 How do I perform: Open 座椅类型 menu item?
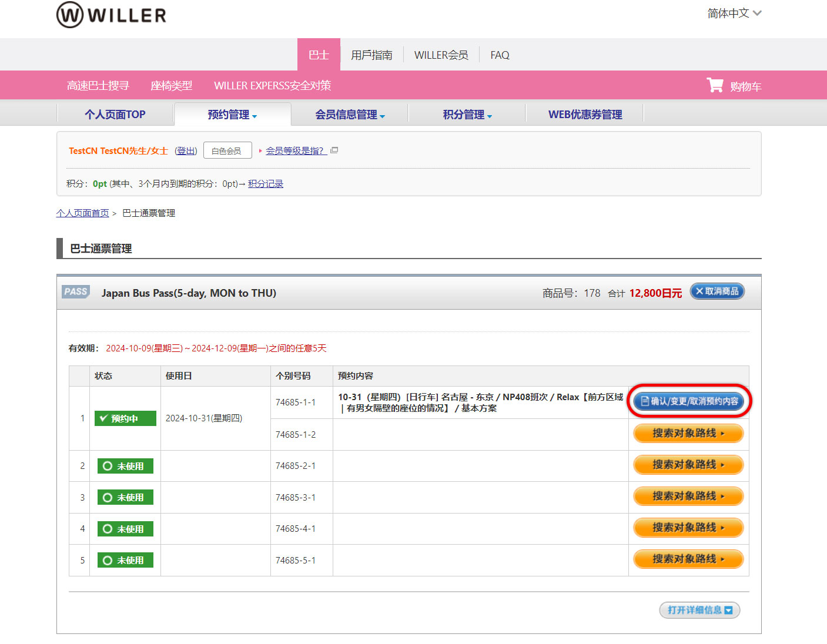(171, 85)
